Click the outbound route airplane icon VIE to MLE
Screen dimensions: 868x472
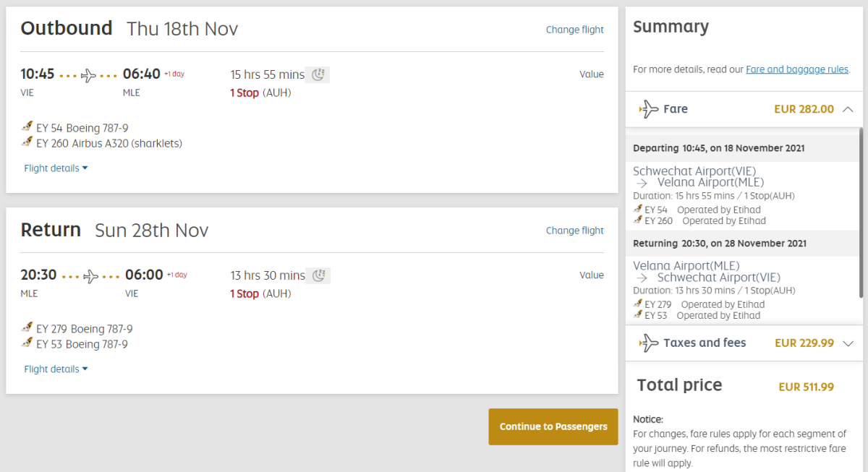pos(89,75)
